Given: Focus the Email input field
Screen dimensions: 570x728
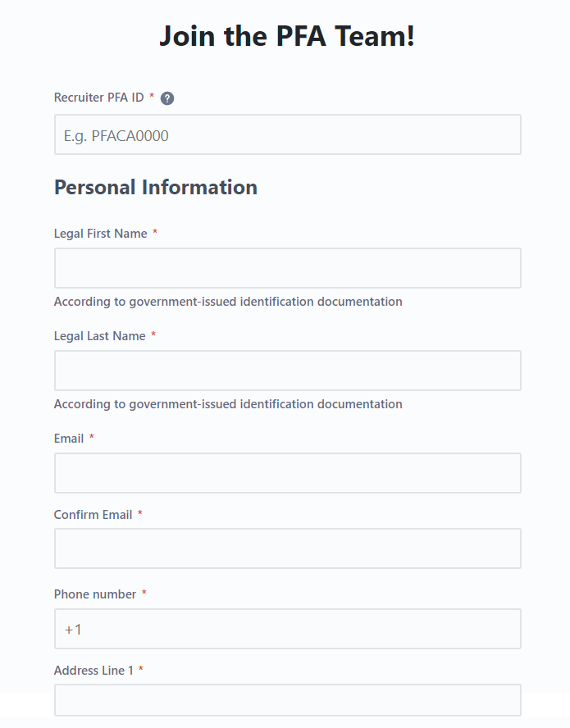Looking at the screenshot, I should (x=287, y=472).
